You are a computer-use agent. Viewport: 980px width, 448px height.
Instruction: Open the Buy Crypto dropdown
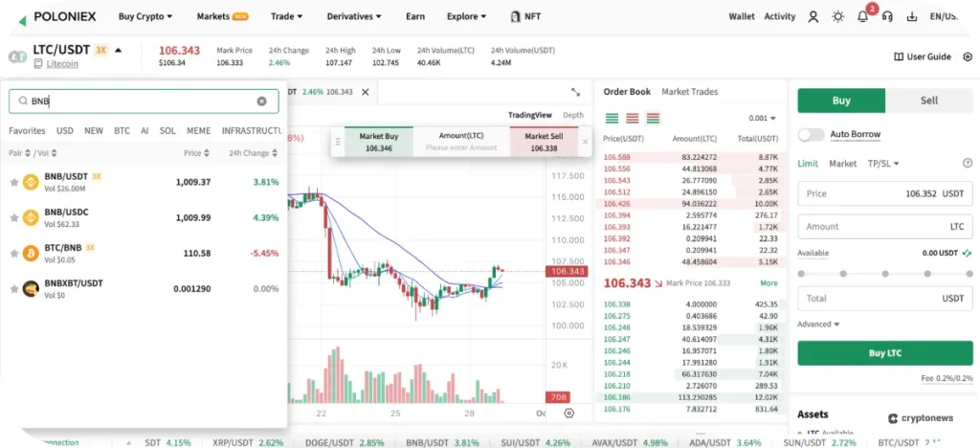(x=145, y=17)
